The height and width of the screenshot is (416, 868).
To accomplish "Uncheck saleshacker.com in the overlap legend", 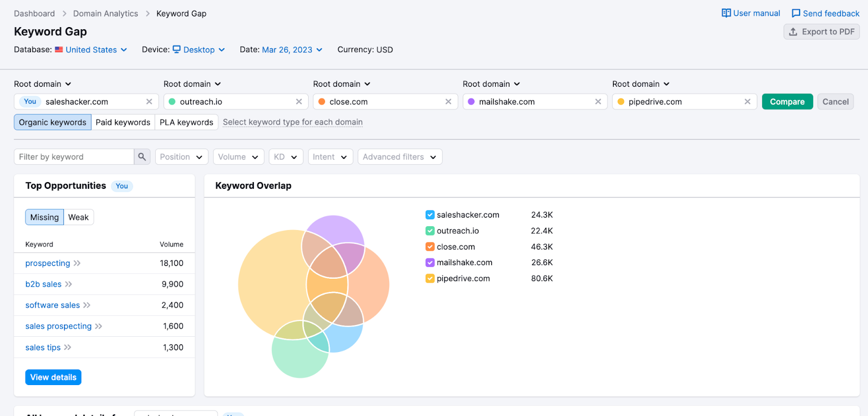I will tap(430, 215).
